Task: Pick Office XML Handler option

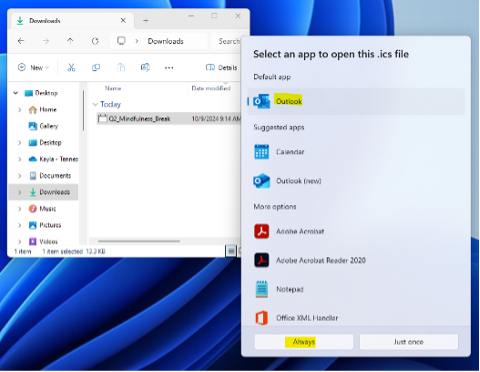Action: [356, 318]
